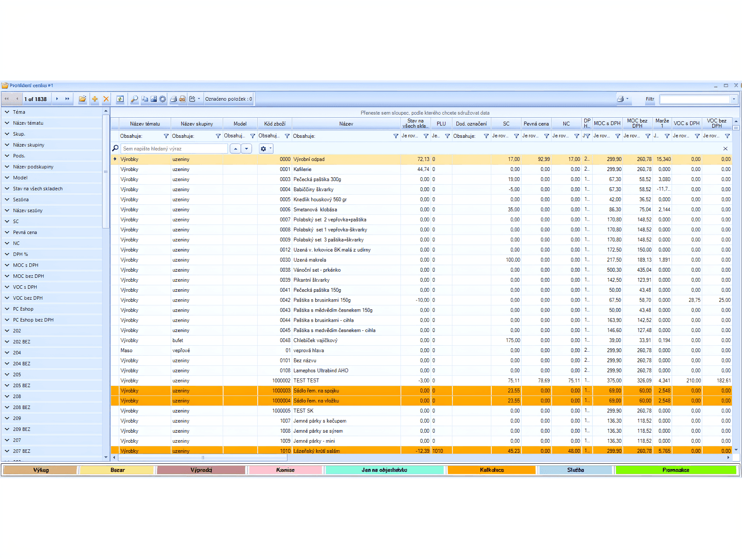Select row Uzená makrela
Image resolution: width=742 pixels, height=560 pixels.
coord(421,260)
